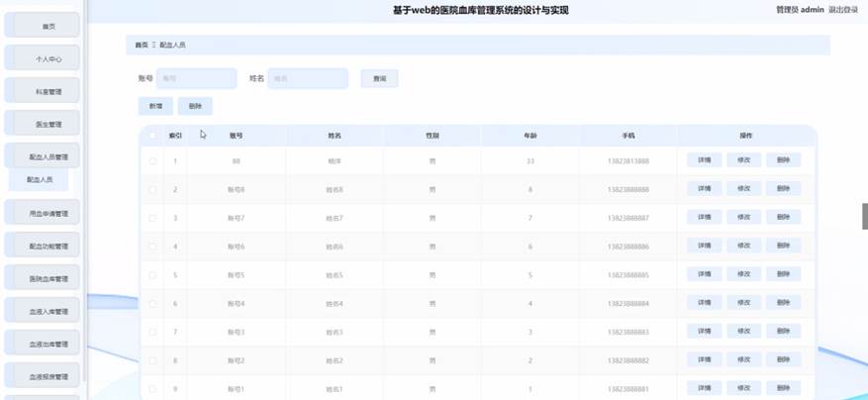
Task: Click 删除 for row index 1
Action: [x=783, y=160]
